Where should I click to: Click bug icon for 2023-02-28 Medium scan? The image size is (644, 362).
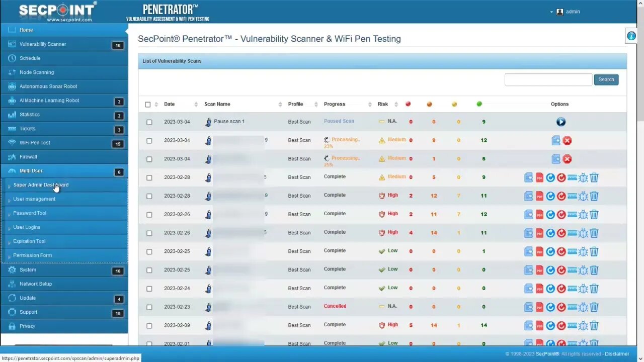click(x=583, y=177)
